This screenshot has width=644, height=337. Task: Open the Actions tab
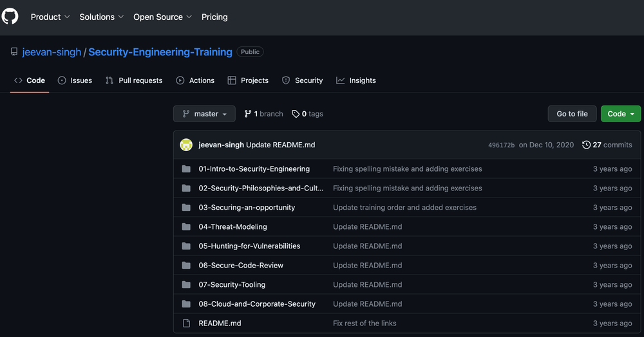195,80
